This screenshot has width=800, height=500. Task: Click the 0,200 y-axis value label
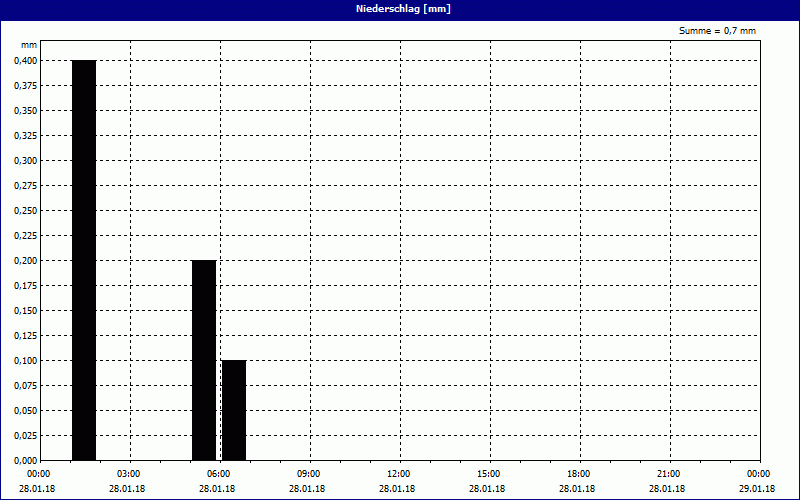[x=24, y=261]
